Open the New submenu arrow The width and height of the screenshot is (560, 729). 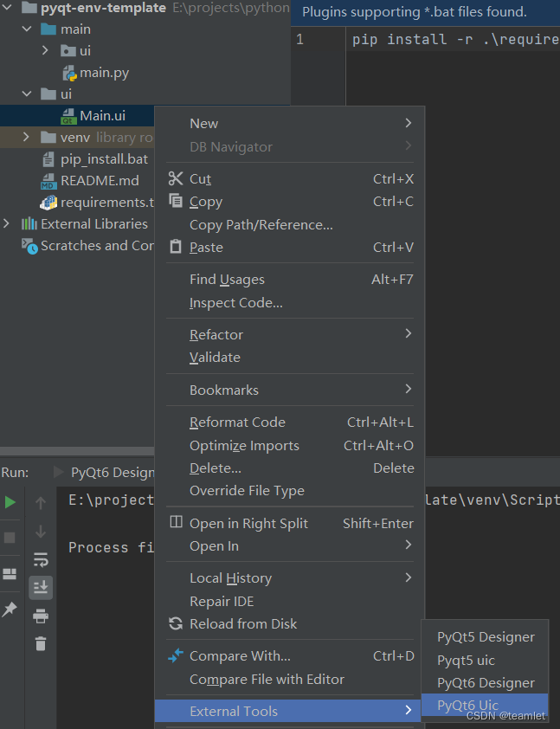(x=408, y=123)
